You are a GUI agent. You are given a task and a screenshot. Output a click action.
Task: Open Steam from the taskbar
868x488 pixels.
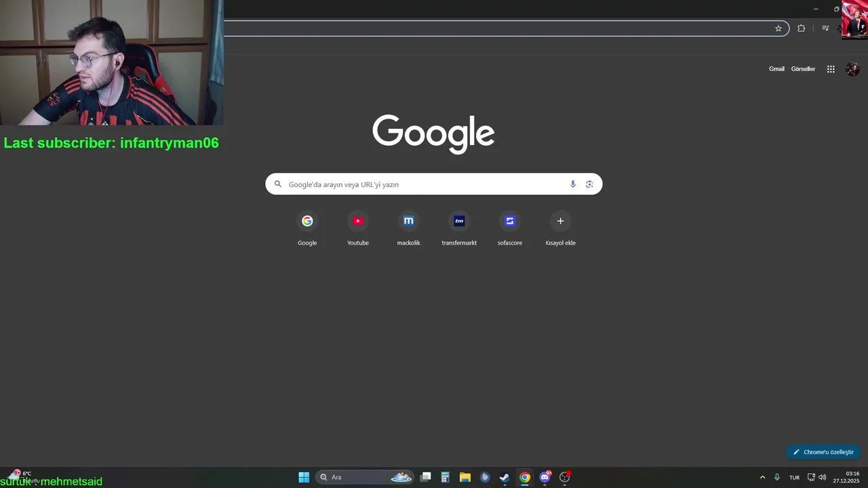pyautogui.click(x=505, y=477)
